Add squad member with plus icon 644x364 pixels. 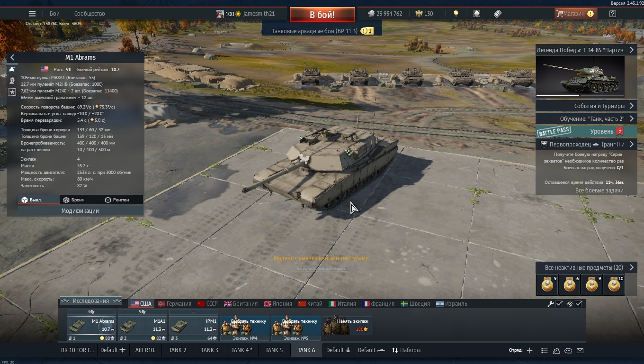tap(529, 351)
